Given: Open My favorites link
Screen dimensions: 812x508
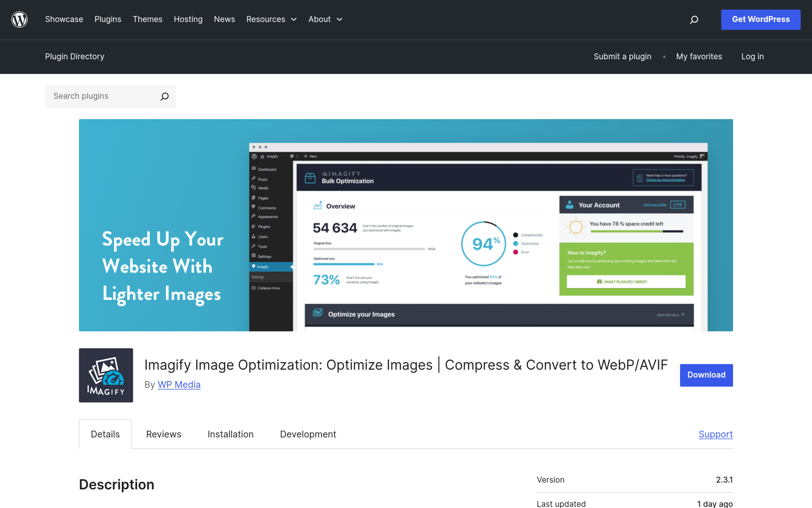Looking at the screenshot, I should [x=699, y=57].
